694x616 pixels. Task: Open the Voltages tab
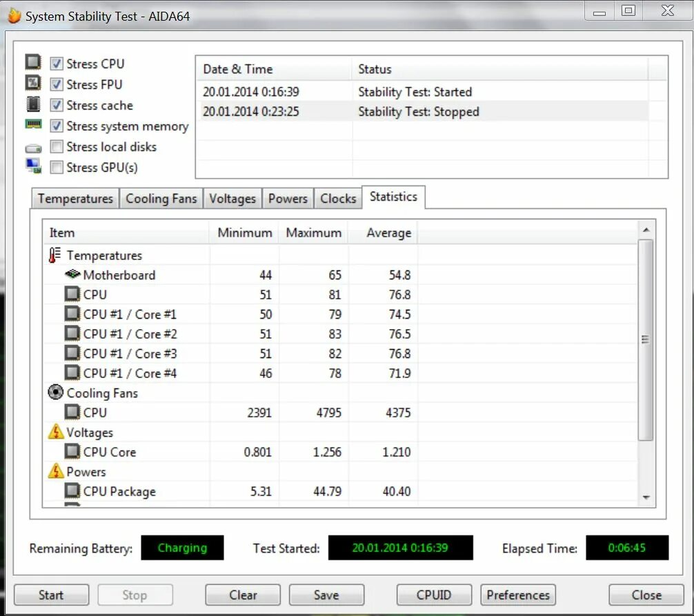[x=232, y=198]
